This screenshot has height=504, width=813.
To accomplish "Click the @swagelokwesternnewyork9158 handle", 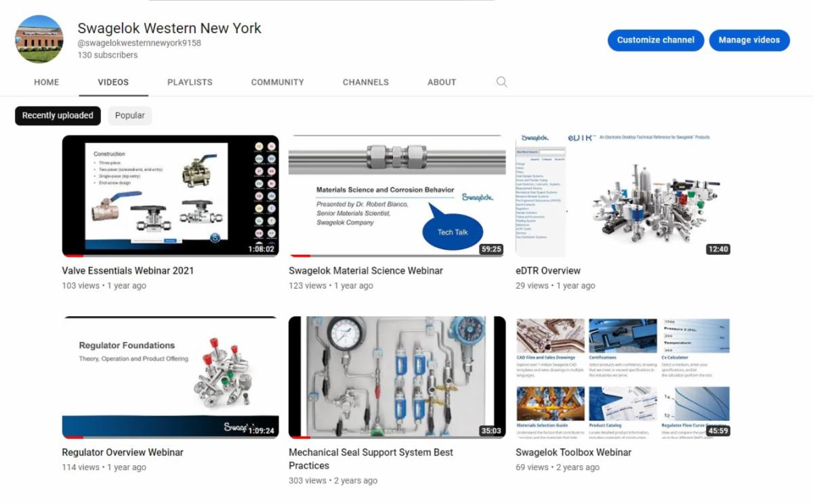I will click(140, 43).
